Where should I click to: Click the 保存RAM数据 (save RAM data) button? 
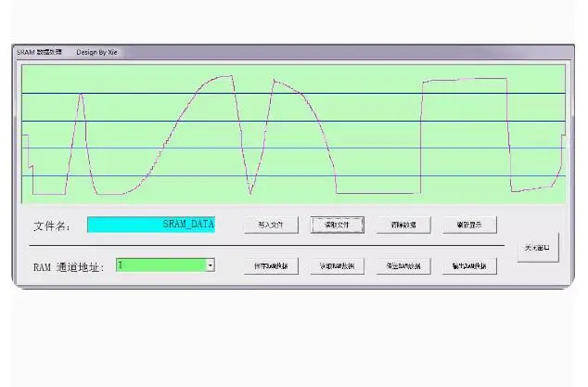pyautogui.click(x=271, y=266)
